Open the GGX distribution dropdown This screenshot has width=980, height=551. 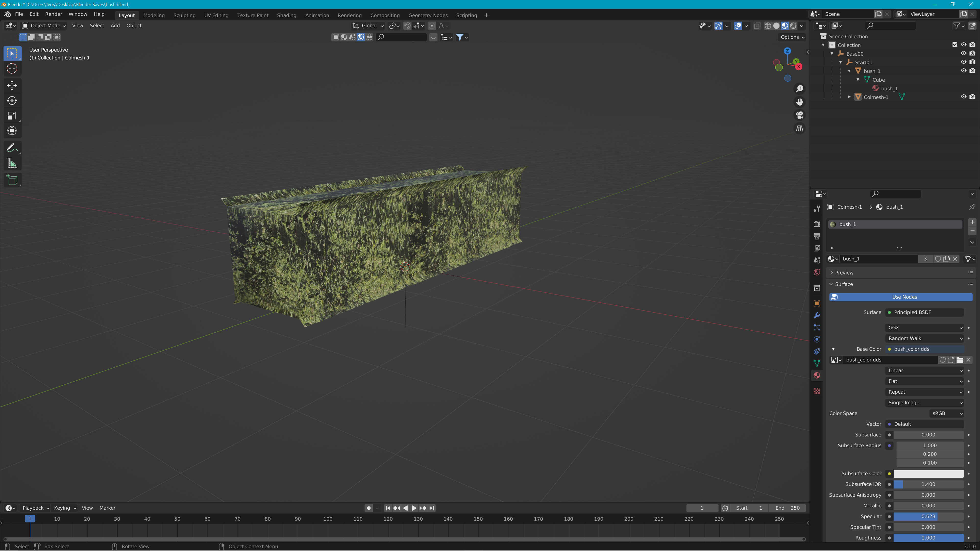click(x=924, y=328)
